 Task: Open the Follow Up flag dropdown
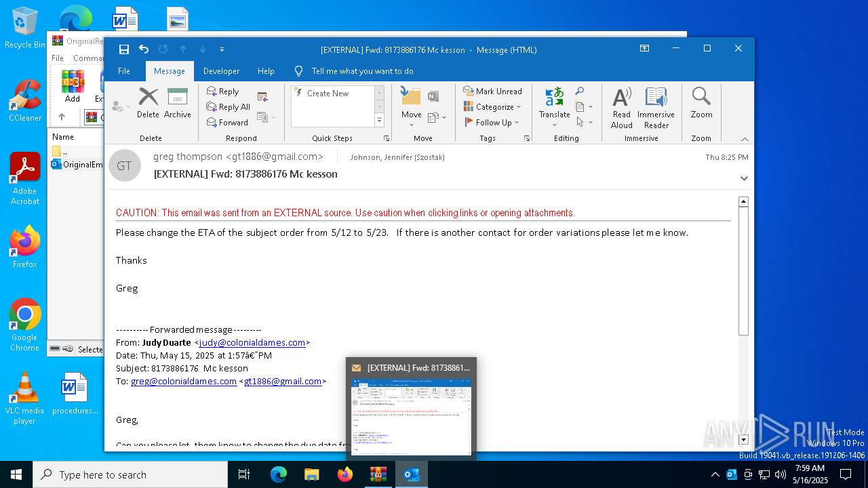click(x=492, y=123)
